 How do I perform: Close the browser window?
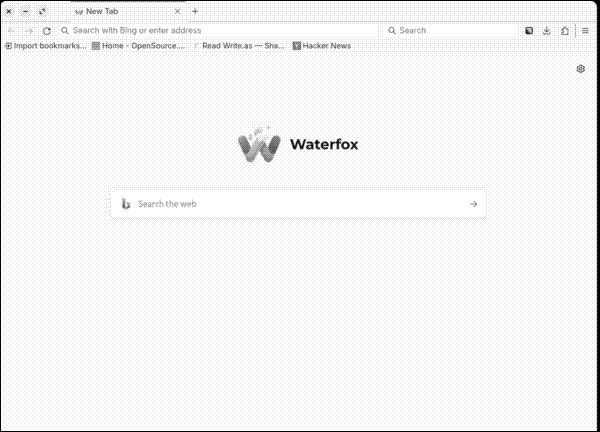click(x=9, y=11)
